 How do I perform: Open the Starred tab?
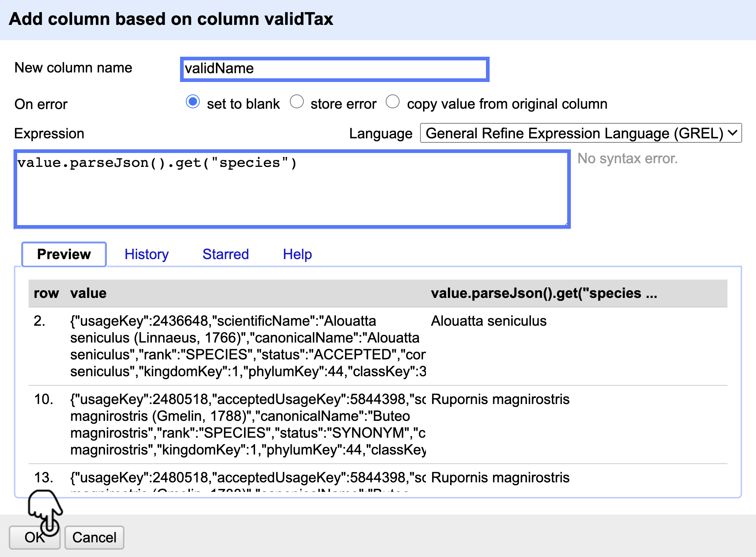tap(225, 254)
